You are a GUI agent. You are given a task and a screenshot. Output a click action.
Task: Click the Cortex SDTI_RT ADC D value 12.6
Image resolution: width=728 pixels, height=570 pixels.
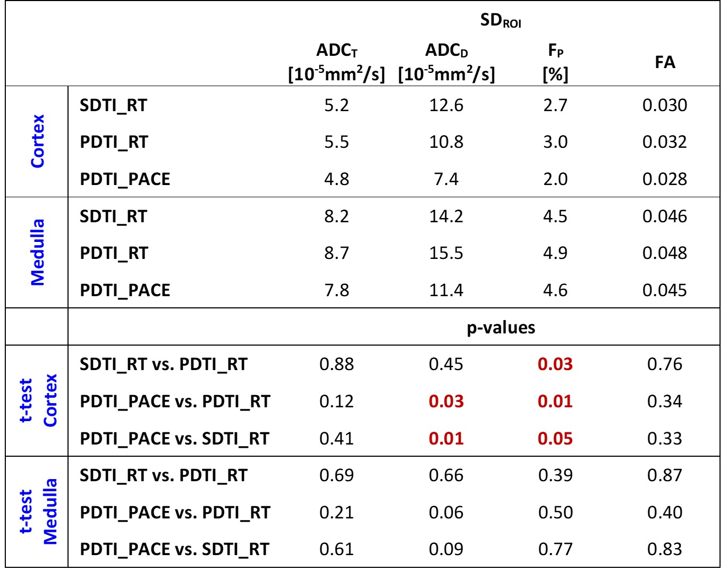click(x=446, y=105)
